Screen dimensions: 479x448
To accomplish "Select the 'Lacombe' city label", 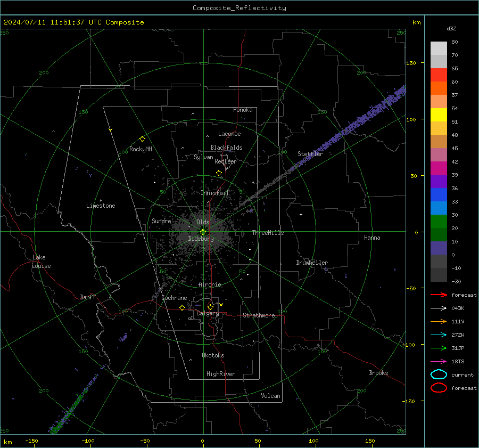I will click(229, 134).
